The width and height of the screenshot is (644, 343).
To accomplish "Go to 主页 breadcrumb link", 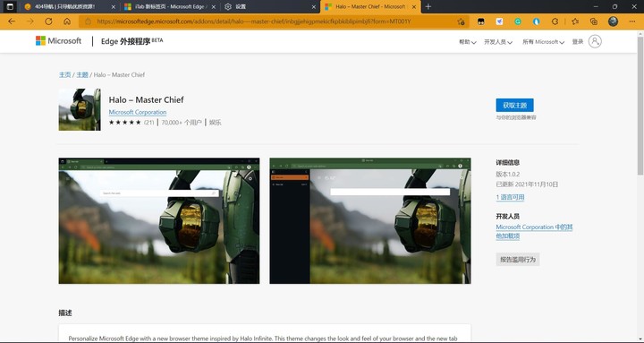I will click(64, 74).
